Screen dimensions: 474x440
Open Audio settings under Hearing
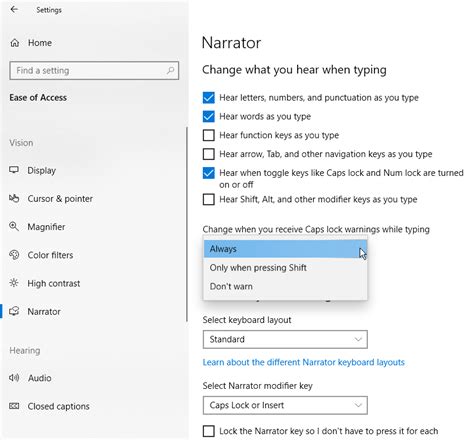(40, 378)
